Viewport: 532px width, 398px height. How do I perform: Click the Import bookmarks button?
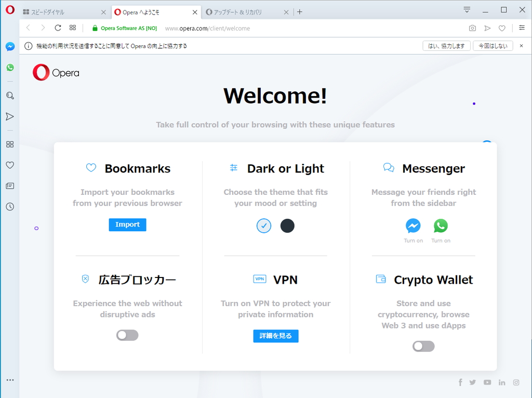click(127, 224)
